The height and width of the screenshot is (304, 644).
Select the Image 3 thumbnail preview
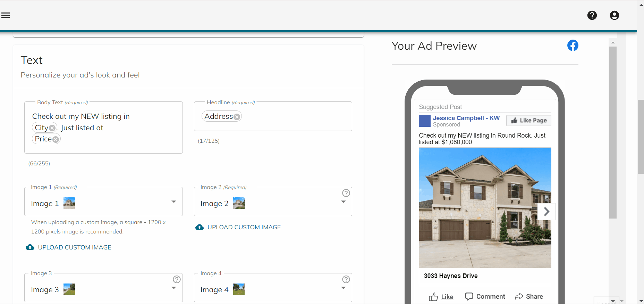[x=69, y=289]
